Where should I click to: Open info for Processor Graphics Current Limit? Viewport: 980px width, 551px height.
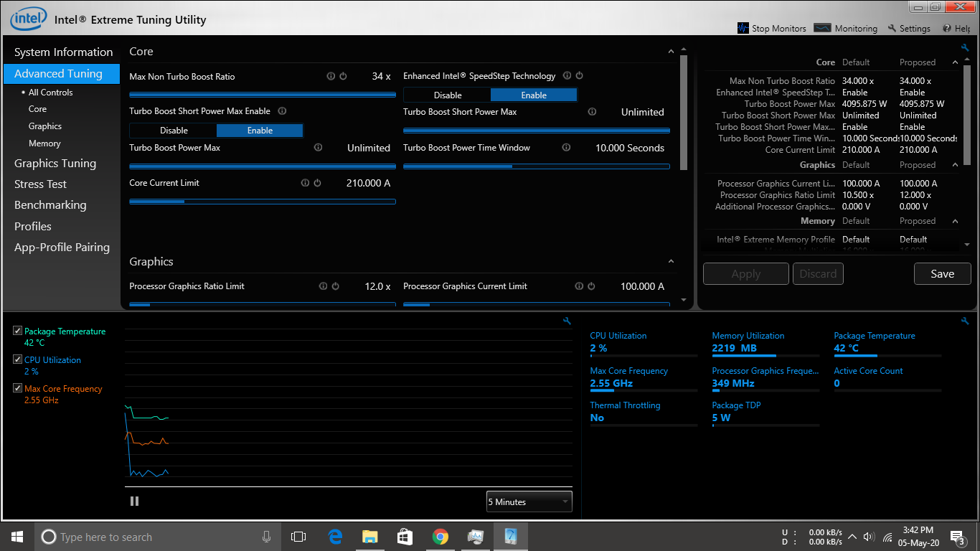point(579,286)
